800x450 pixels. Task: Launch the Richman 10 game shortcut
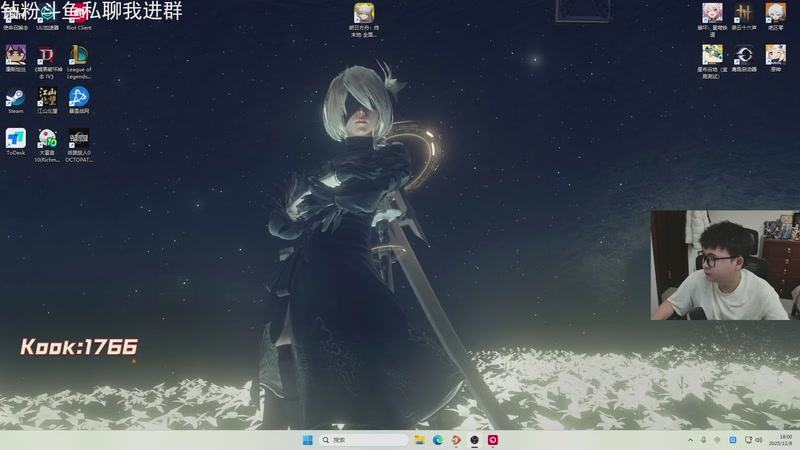[x=47, y=145]
